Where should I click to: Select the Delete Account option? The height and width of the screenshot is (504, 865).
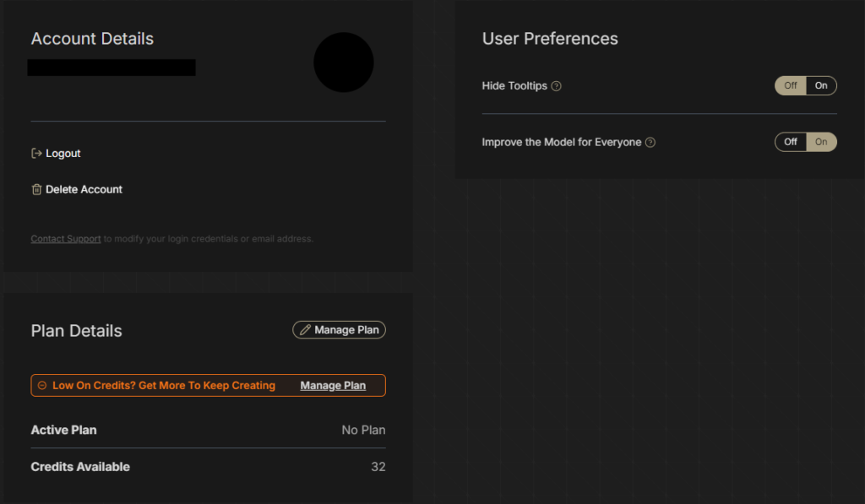(x=84, y=190)
